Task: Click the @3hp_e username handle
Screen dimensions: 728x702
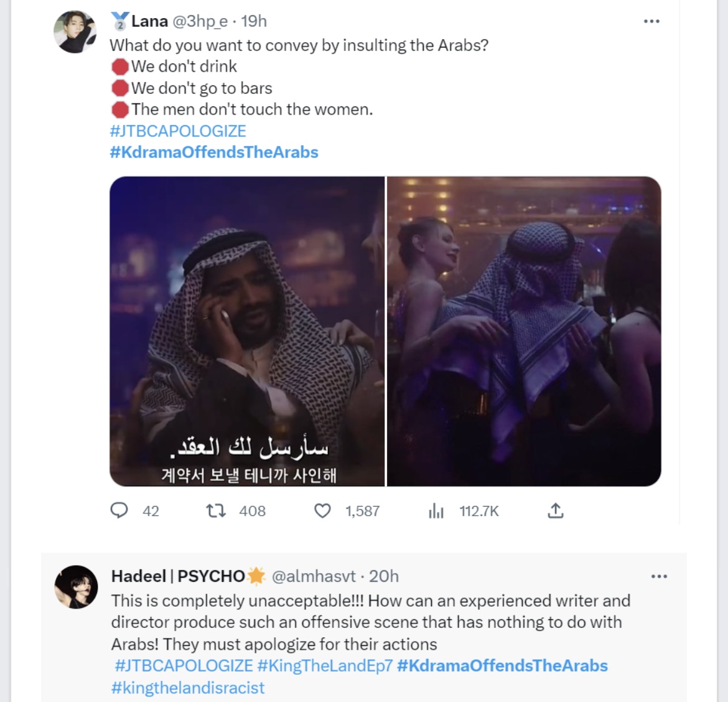Action: pyautogui.click(x=200, y=21)
